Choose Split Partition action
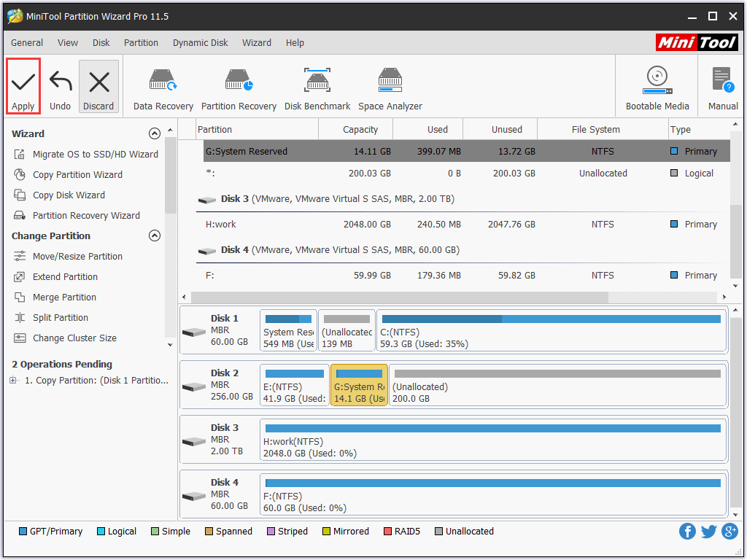 pos(61,318)
